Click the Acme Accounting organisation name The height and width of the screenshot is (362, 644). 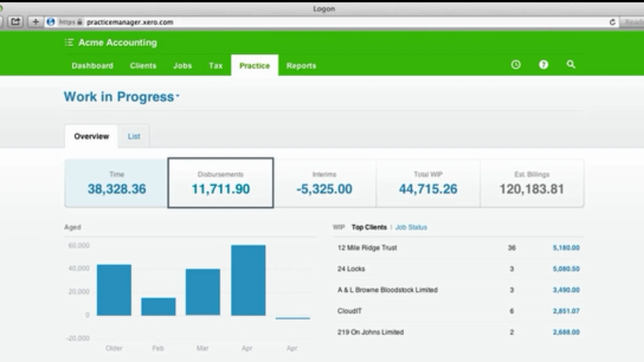[118, 43]
